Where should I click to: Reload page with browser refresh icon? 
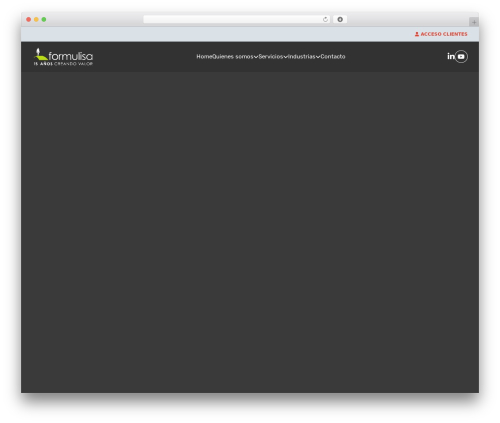click(x=325, y=19)
